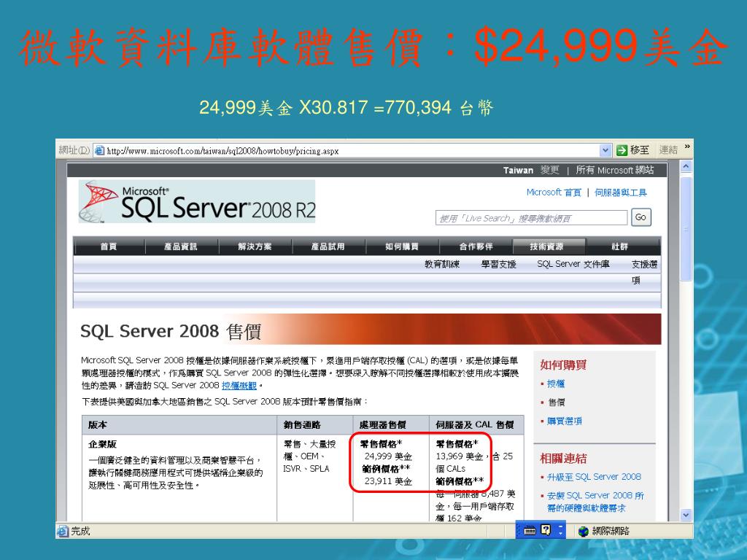This screenshot has height=560, width=747.
Task: Open the 教育訓練 submenu item
Action: click(x=442, y=264)
